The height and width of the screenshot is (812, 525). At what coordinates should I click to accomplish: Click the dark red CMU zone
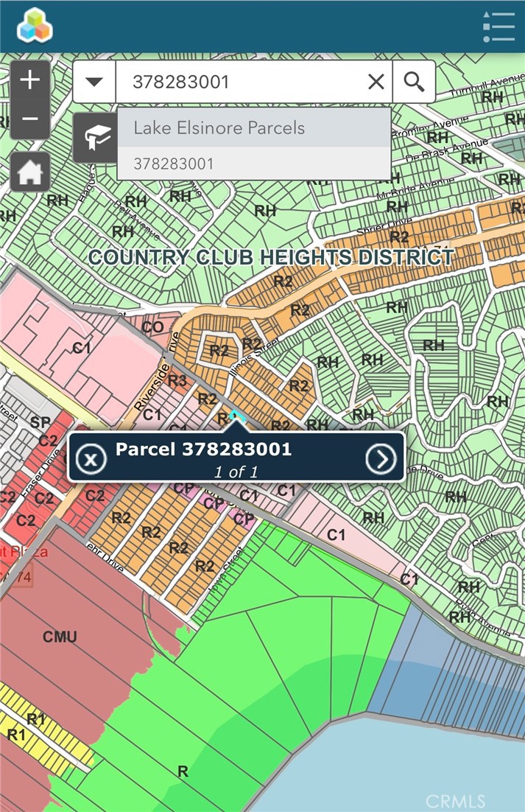pos(60,637)
